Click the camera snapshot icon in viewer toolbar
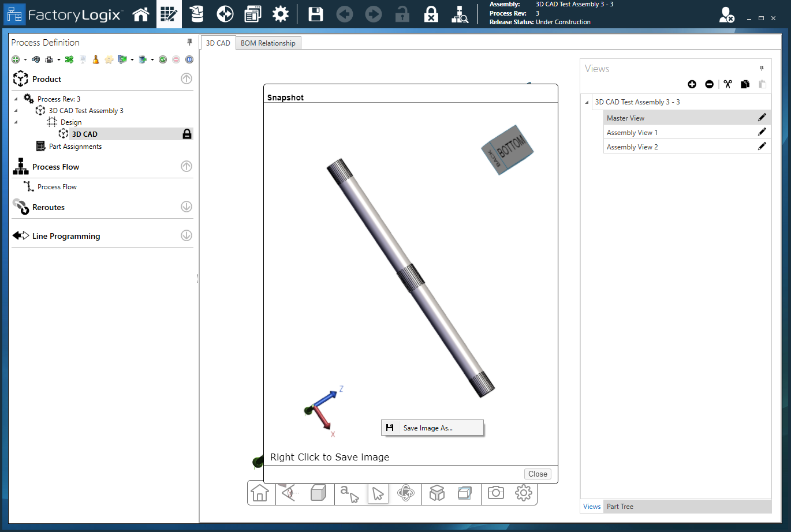791x532 pixels. coord(495,493)
